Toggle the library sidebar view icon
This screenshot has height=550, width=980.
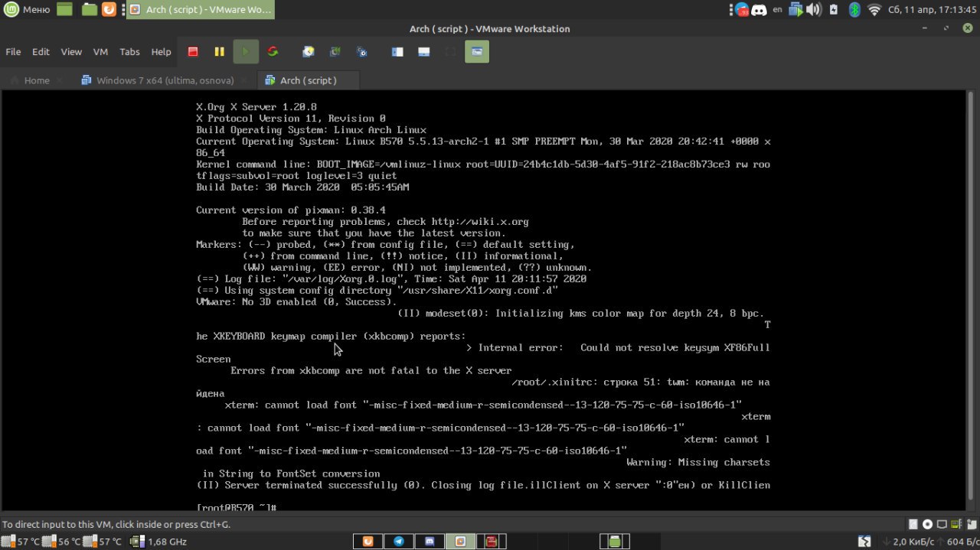click(397, 52)
